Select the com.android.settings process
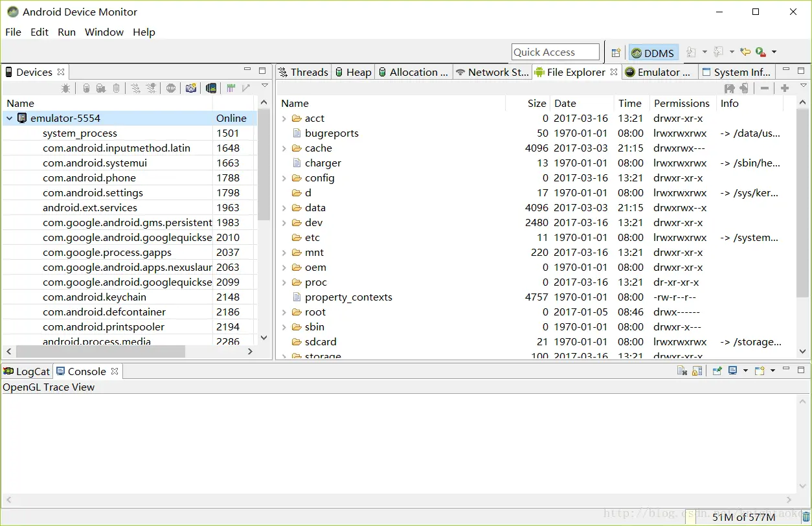Viewport: 812px width, 526px height. (130, 193)
